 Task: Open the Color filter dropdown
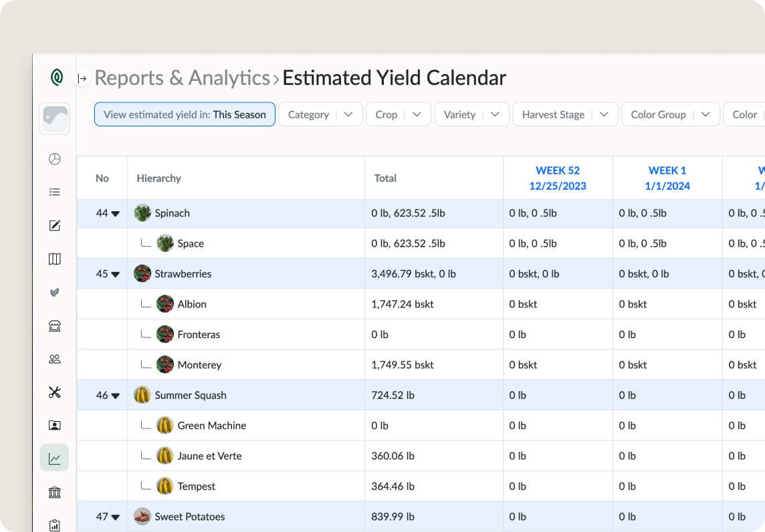[x=744, y=114]
